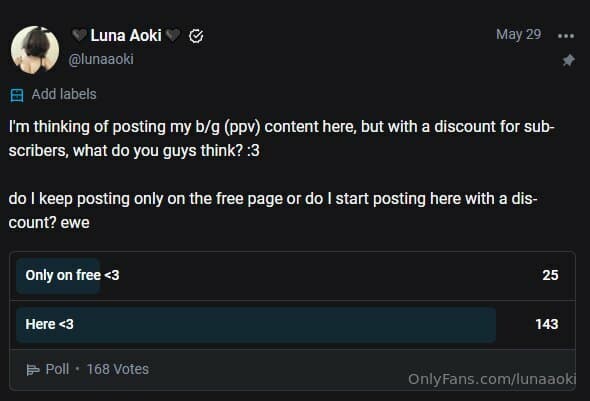Click the black heart before Luna Aoki name
The height and width of the screenshot is (401, 590).
coord(79,35)
